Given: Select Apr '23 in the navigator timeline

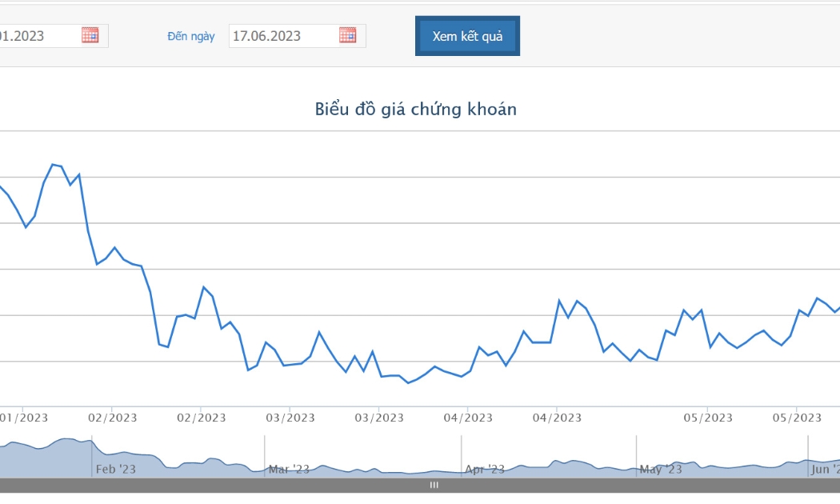Looking at the screenshot, I should [x=484, y=469].
